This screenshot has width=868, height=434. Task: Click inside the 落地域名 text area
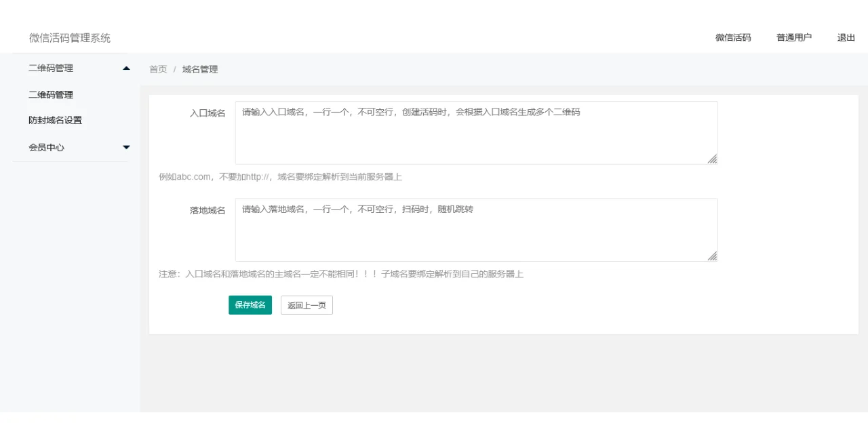coord(475,229)
